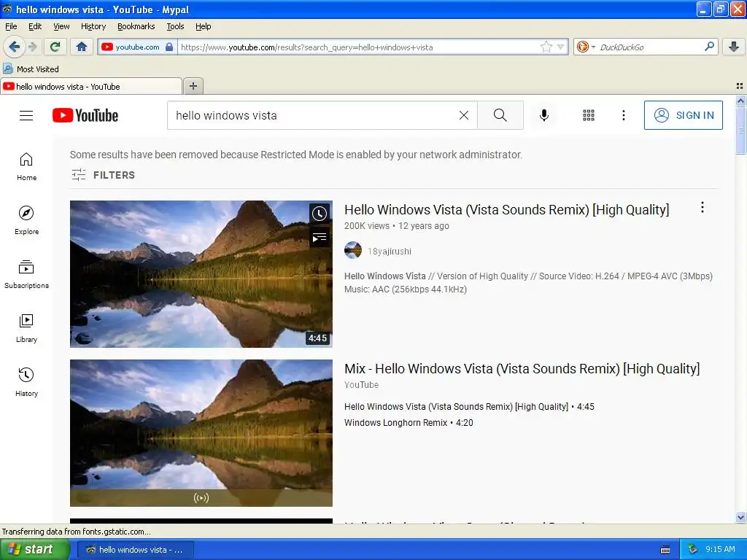Click the YouTube search magnifier button
Screen dimensions: 747x560
point(500,115)
